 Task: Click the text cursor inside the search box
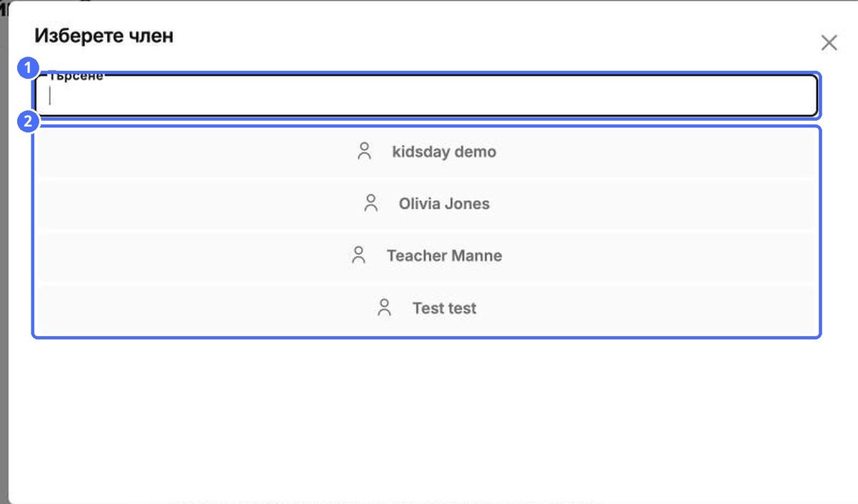[x=49, y=96]
